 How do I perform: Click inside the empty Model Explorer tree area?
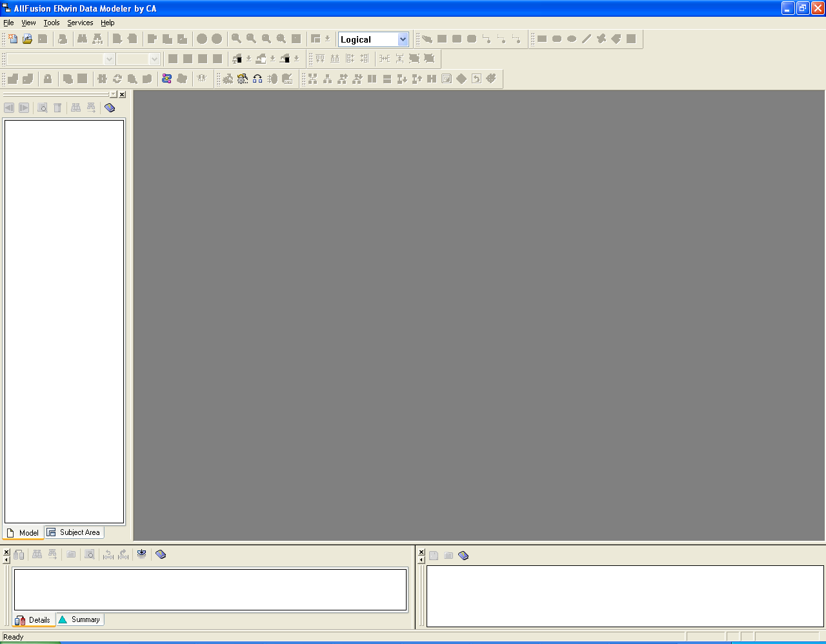[64, 321]
